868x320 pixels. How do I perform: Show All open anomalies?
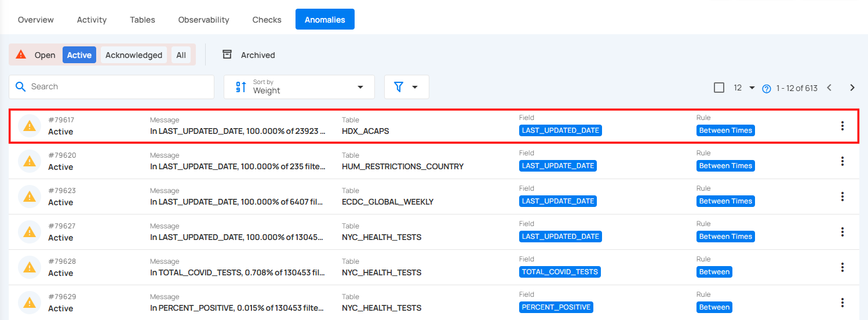181,55
